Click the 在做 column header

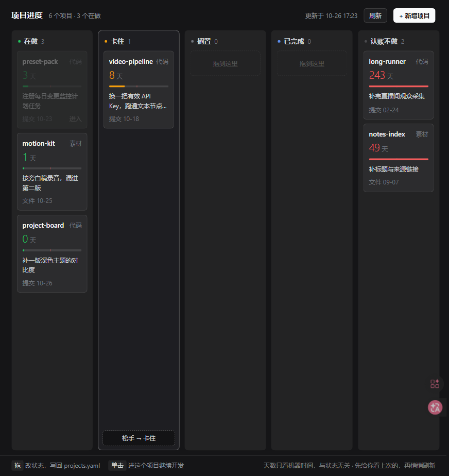click(31, 41)
